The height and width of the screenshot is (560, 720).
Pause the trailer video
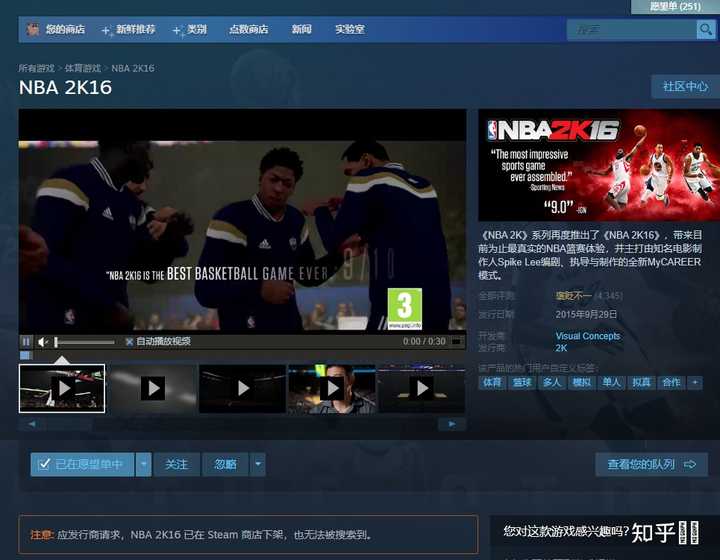click(26, 342)
